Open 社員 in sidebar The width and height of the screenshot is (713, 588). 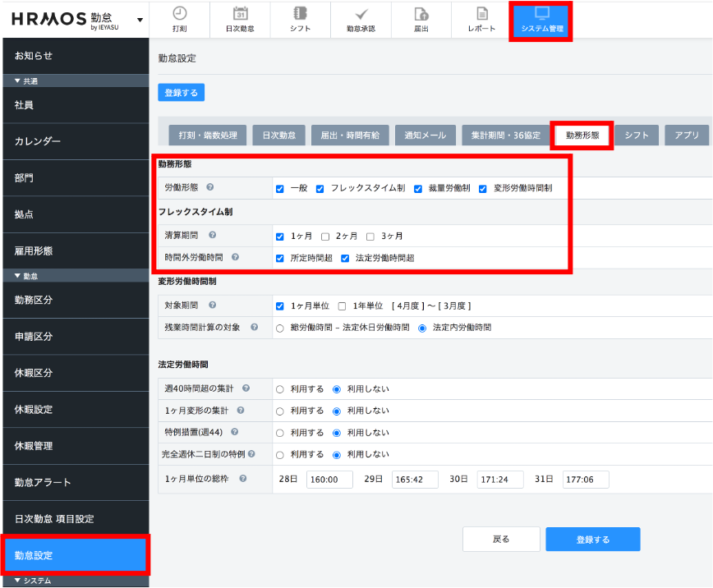tap(76, 105)
